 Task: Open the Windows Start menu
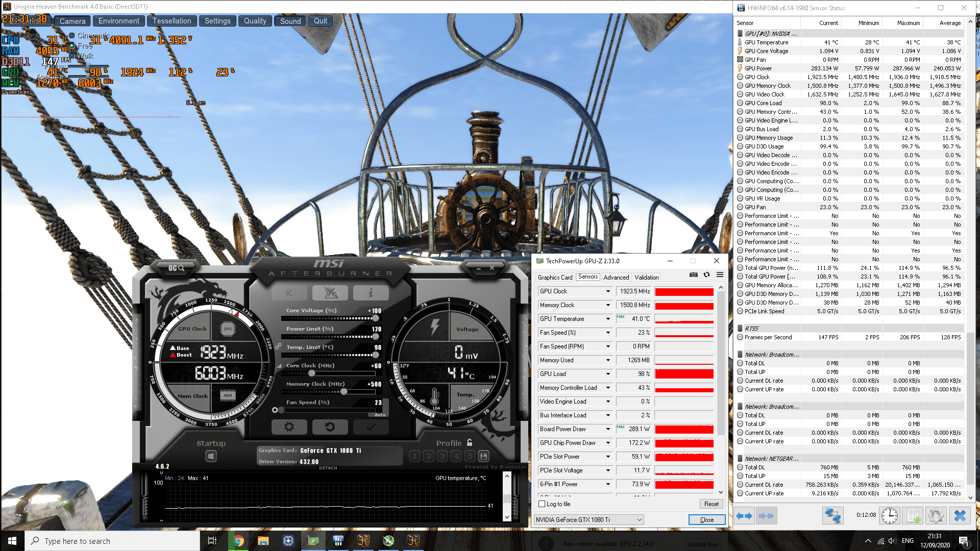(12, 541)
